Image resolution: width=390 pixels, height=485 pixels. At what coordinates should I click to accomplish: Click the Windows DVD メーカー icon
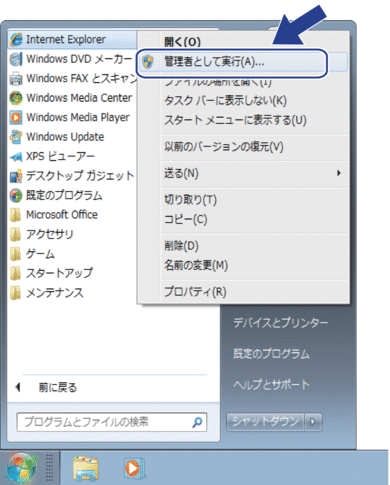pos(16,59)
